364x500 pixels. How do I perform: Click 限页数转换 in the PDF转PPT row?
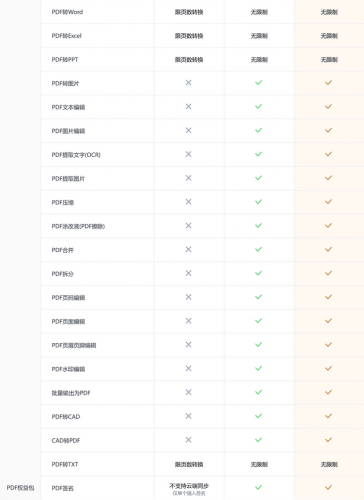tap(189, 60)
